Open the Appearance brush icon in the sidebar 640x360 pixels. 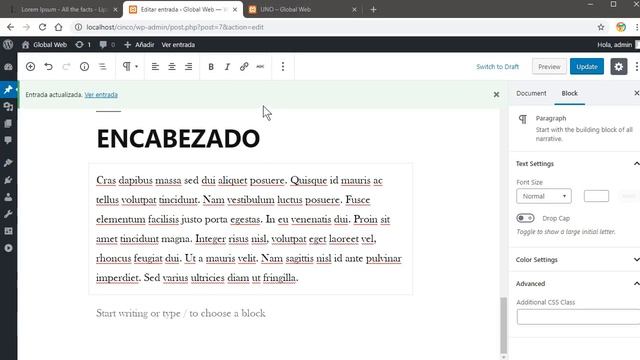click(8, 163)
